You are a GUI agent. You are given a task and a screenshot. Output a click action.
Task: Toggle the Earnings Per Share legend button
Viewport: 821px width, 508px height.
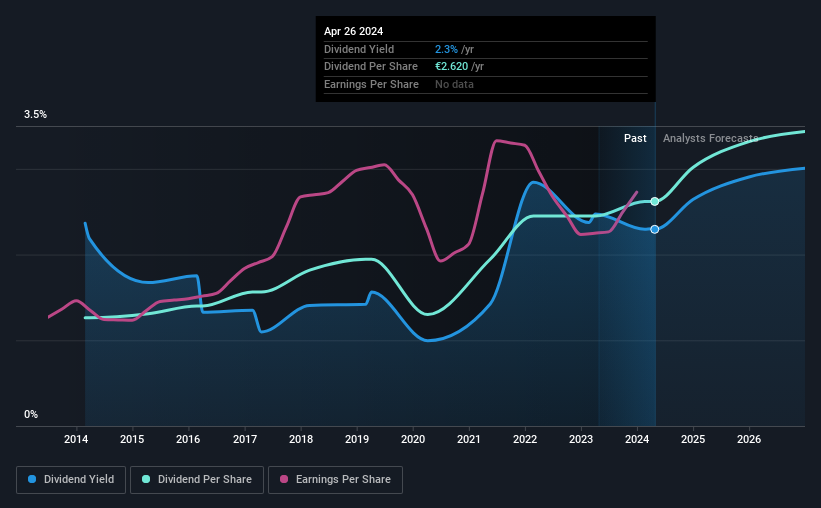pos(335,480)
